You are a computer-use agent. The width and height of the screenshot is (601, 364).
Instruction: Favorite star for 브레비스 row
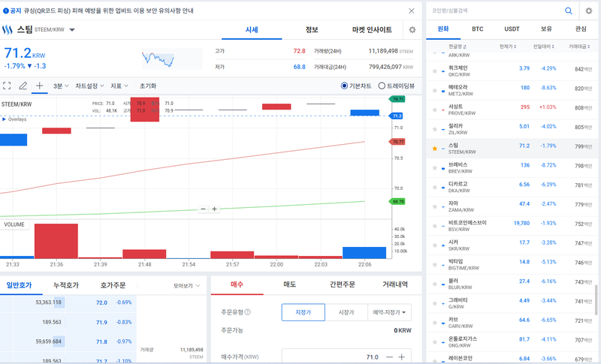(x=435, y=167)
